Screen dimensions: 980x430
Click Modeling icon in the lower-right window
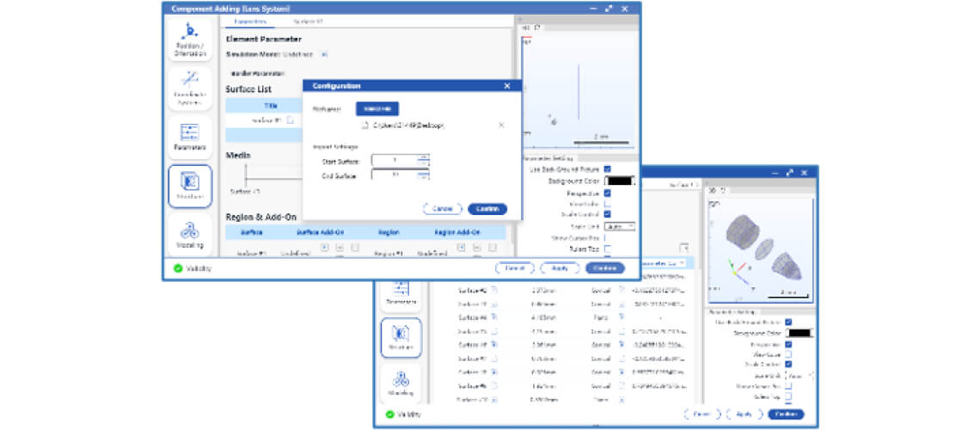(400, 383)
